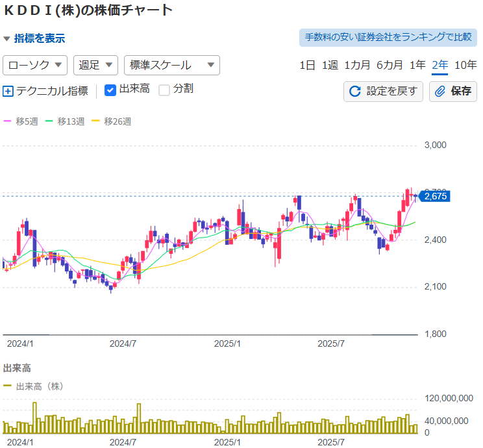Click the triangle icon before 指標を表示

6,38
